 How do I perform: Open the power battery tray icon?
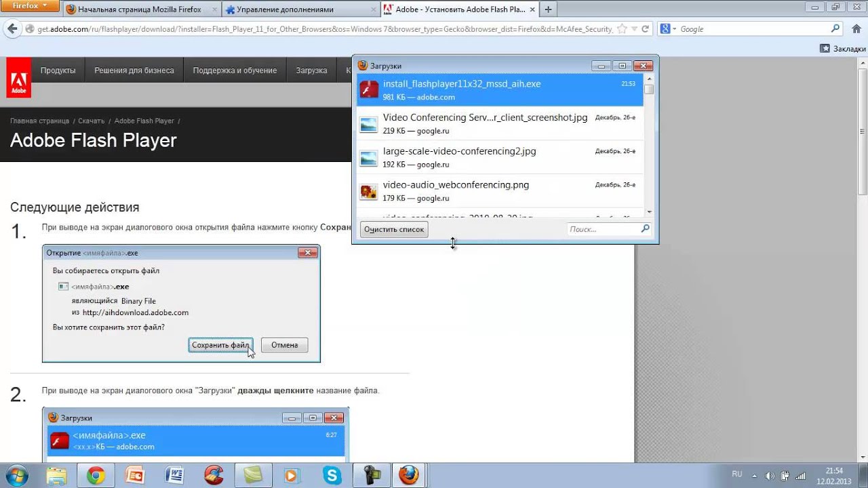786,476
